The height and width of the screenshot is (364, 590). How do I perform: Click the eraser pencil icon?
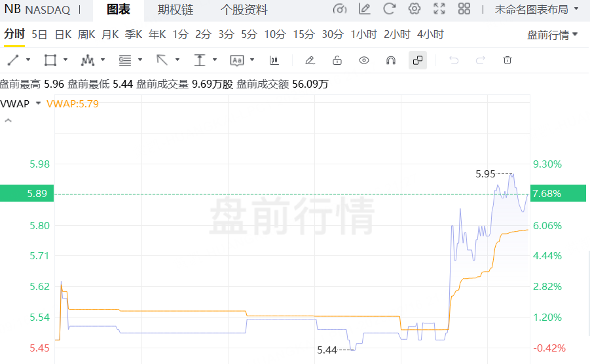(x=310, y=60)
